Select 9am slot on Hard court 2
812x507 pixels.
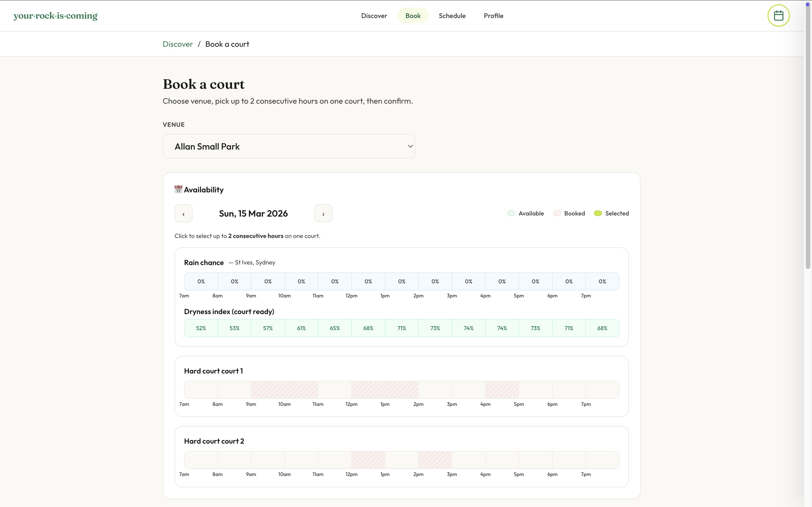268,460
